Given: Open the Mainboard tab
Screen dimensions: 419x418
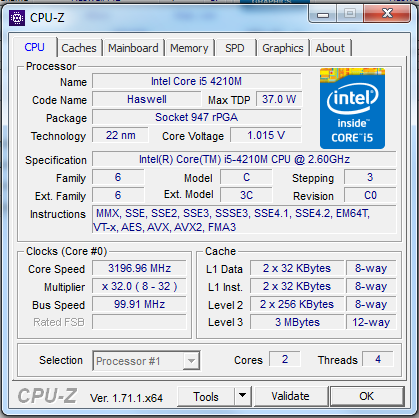Looking at the screenshot, I should [x=133, y=48].
